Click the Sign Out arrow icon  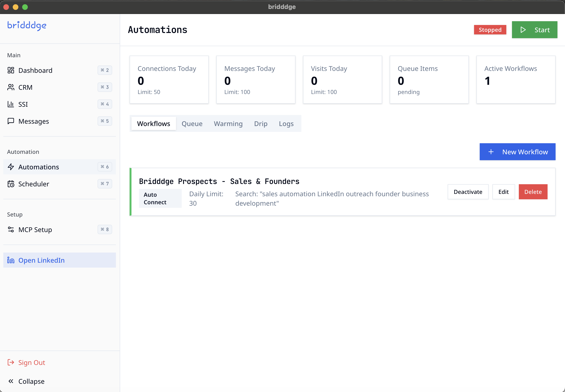click(x=11, y=362)
